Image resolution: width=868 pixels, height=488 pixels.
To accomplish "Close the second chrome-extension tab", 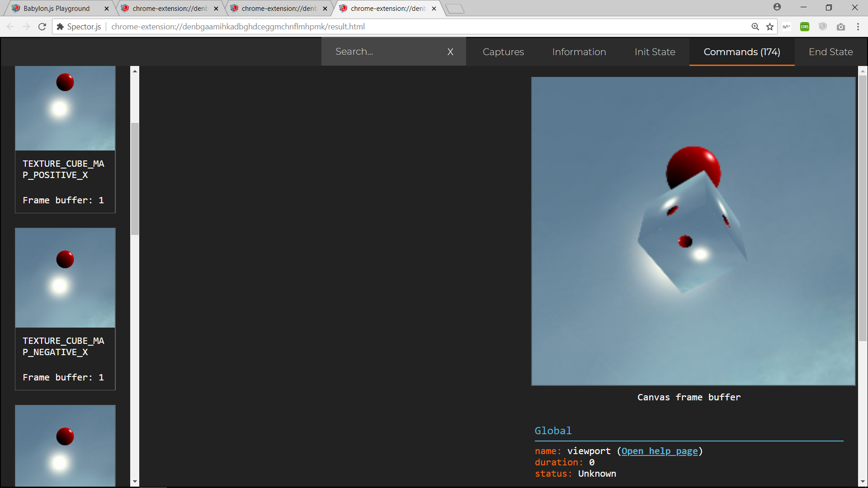I will pyautogui.click(x=216, y=9).
